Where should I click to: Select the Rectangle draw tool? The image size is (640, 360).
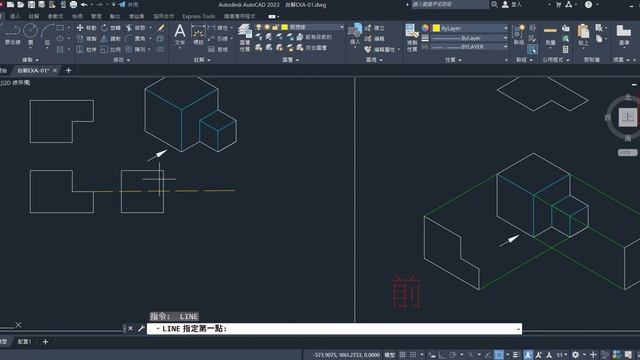[60, 28]
